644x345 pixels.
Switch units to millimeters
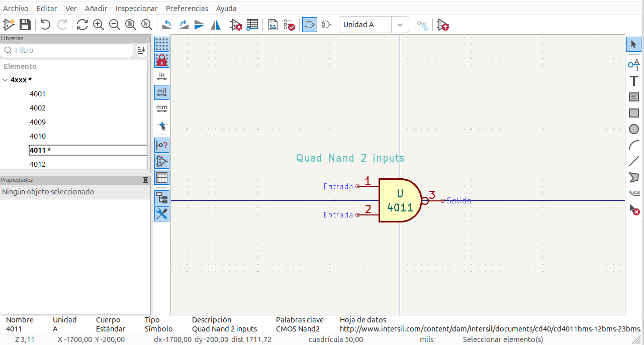click(x=162, y=108)
